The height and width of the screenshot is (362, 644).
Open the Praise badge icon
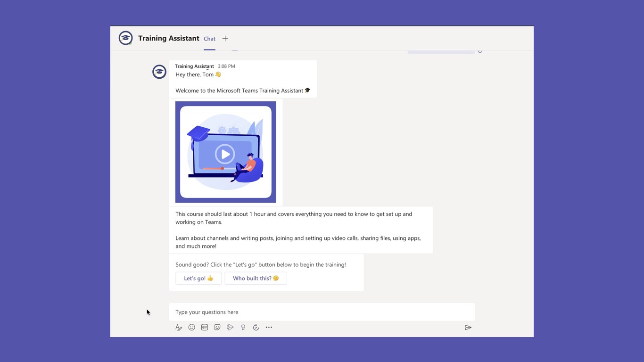243,327
